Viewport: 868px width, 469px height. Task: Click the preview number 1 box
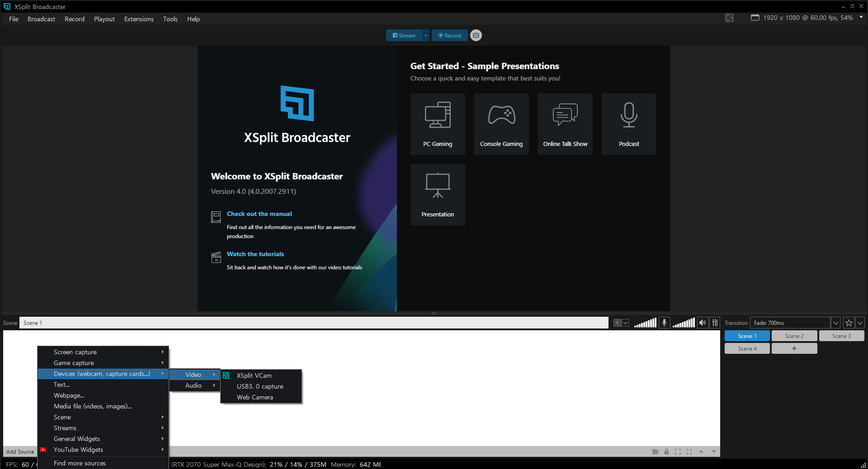[x=618, y=323]
